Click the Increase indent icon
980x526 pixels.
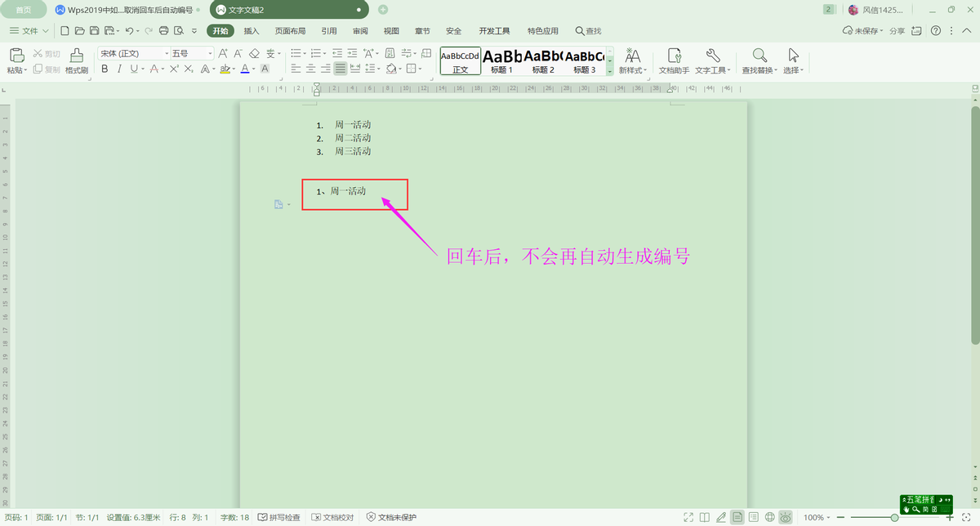pyautogui.click(x=352, y=54)
